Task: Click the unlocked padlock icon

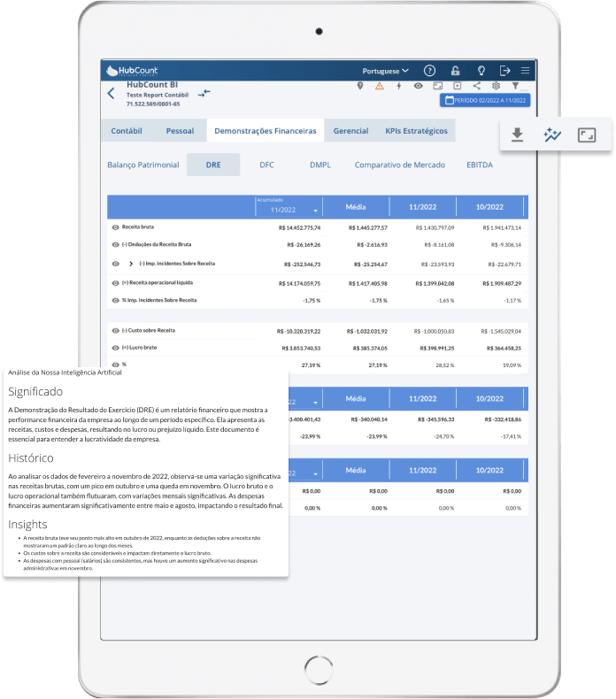Action: pyautogui.click(x=455, y=71)
